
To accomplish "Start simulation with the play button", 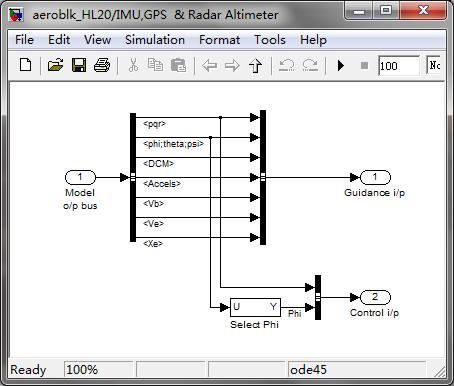I will 340,65.
